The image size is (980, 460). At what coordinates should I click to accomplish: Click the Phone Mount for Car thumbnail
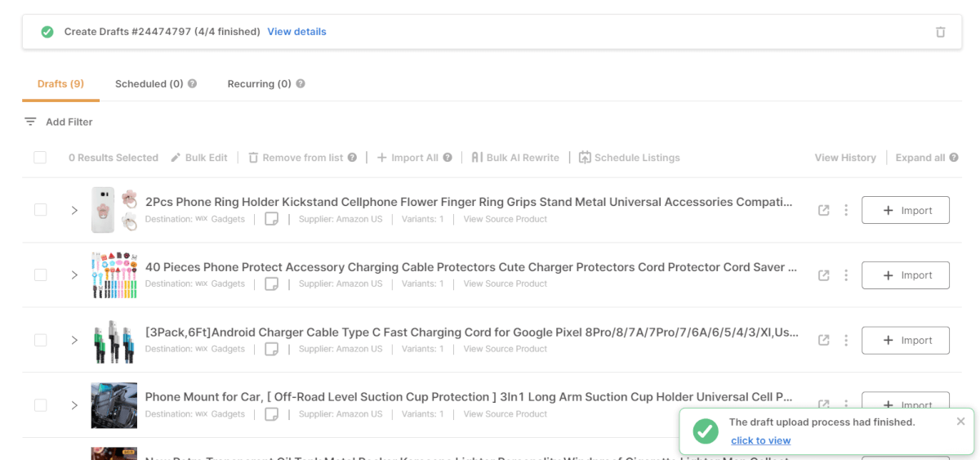(x=114, y=405)
